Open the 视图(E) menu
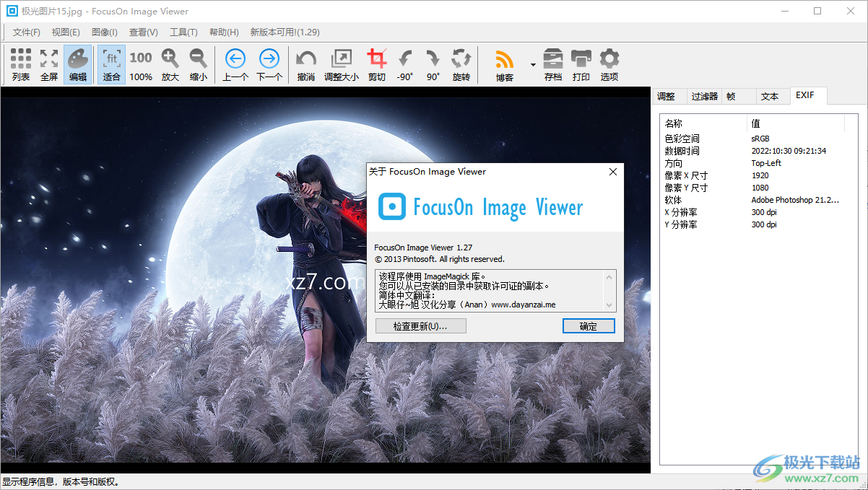The width and height of the screenshot is (868, 490). pyautogui.click(x=66, y=32)
